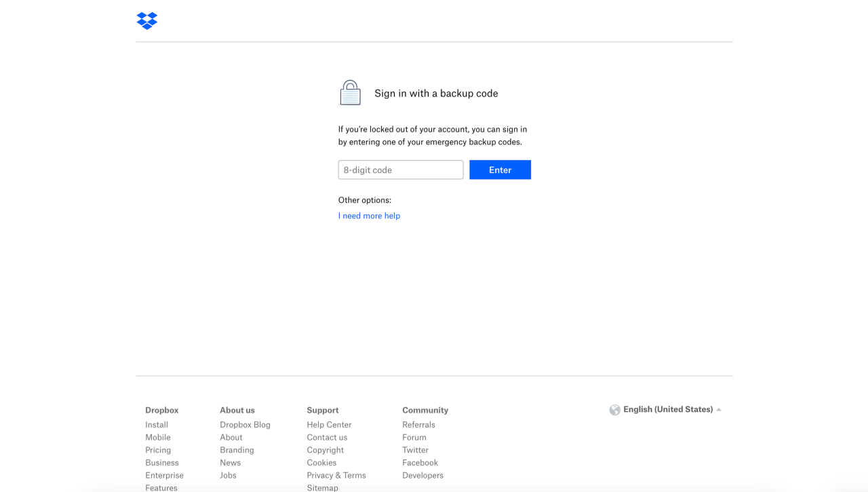
Task: Click the 8-digit code input field
Action: coord(400,170)
